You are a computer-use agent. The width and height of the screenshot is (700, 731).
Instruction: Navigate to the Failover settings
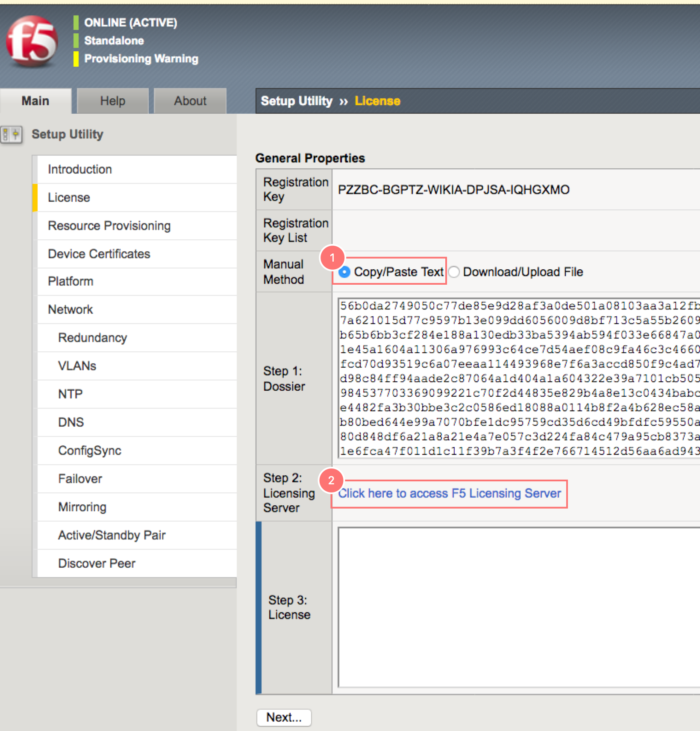point(80,478)
